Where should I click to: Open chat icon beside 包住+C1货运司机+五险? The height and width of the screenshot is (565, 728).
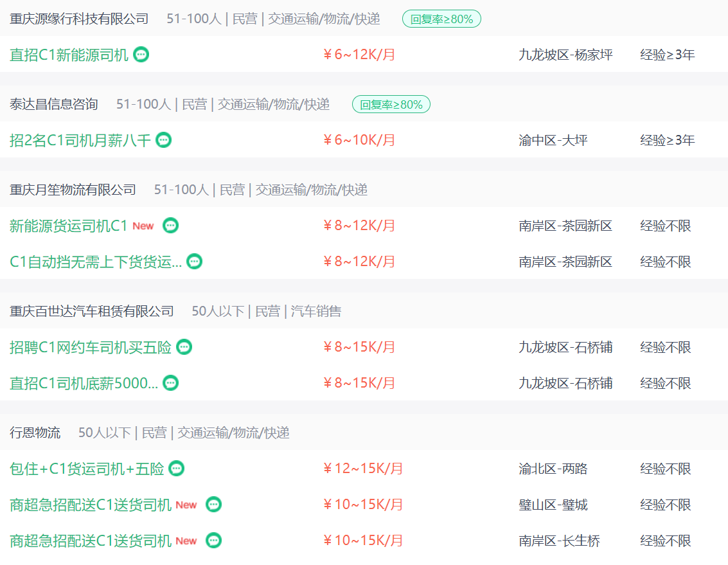(x=177, y=469)
